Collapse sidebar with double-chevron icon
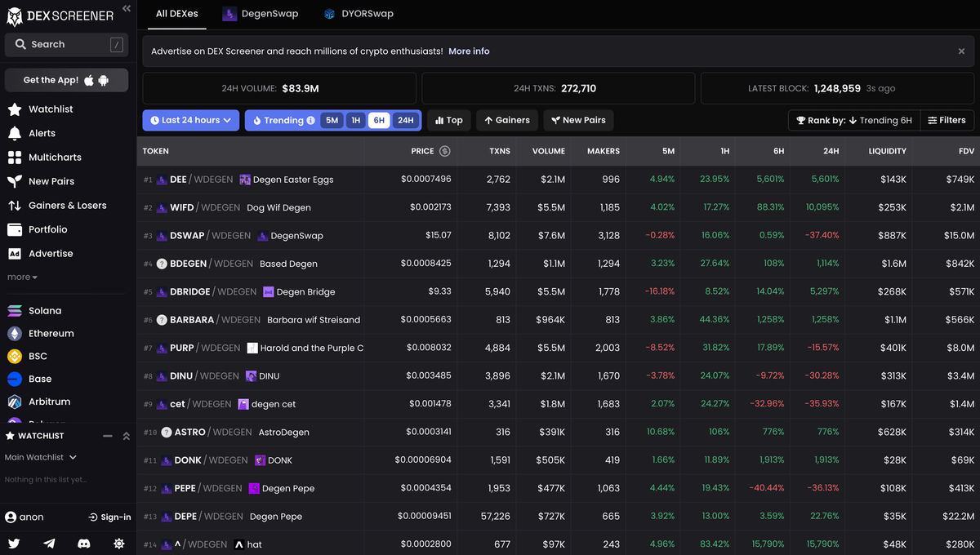The image size is (980, 555). [x=127, y=8]
